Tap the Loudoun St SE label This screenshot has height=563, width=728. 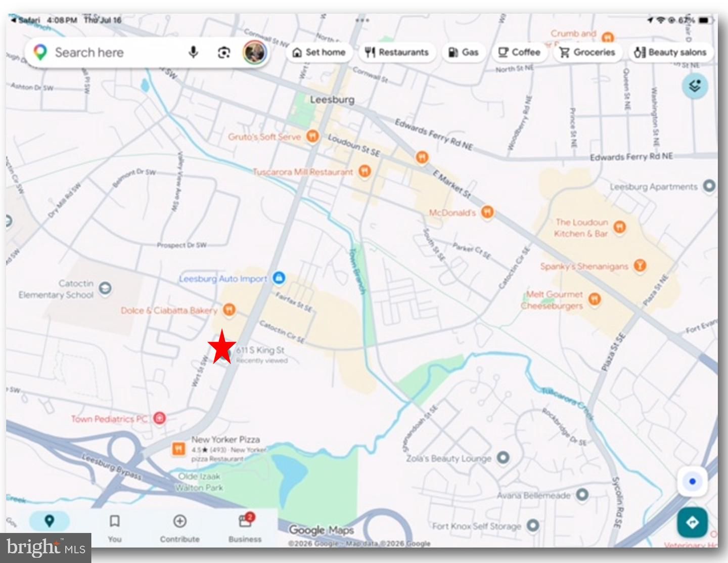pos(354,145)
